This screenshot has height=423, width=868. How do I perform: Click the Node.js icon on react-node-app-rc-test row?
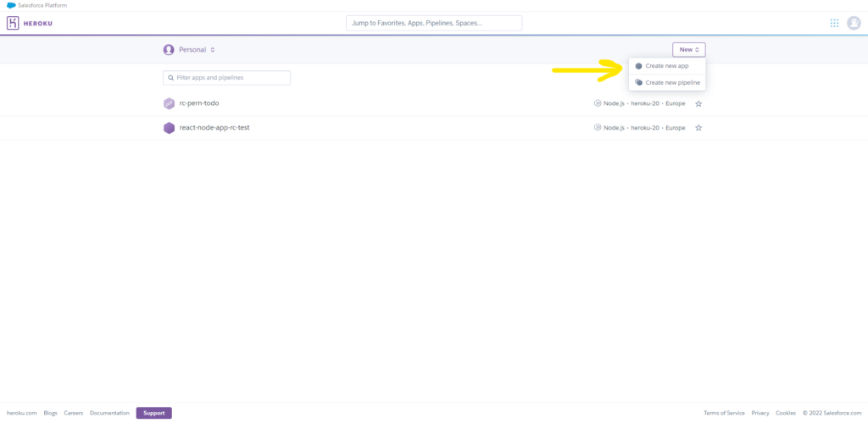598,128
